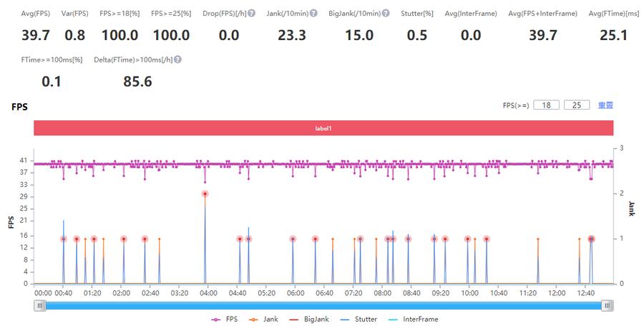Click the first FPS threshold field (18)

(x=546, y=105)
